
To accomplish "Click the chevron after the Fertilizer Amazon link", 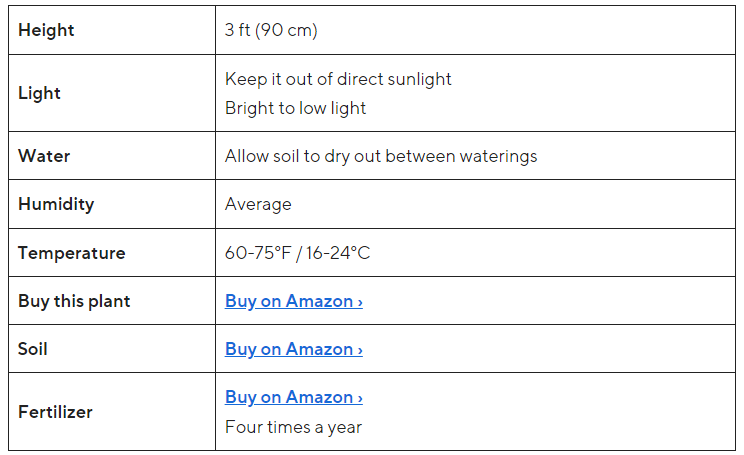I will click(360, 398).
